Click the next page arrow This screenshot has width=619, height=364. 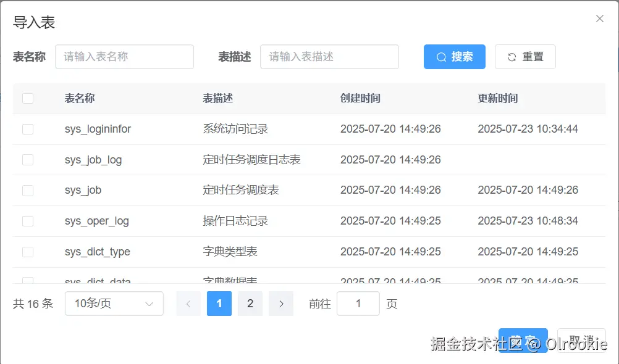tap(281, 304)
